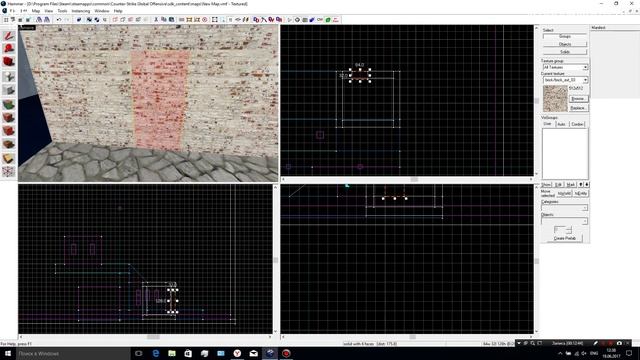Click the selection-box frame toolbar icon

(x=215, y=20)
